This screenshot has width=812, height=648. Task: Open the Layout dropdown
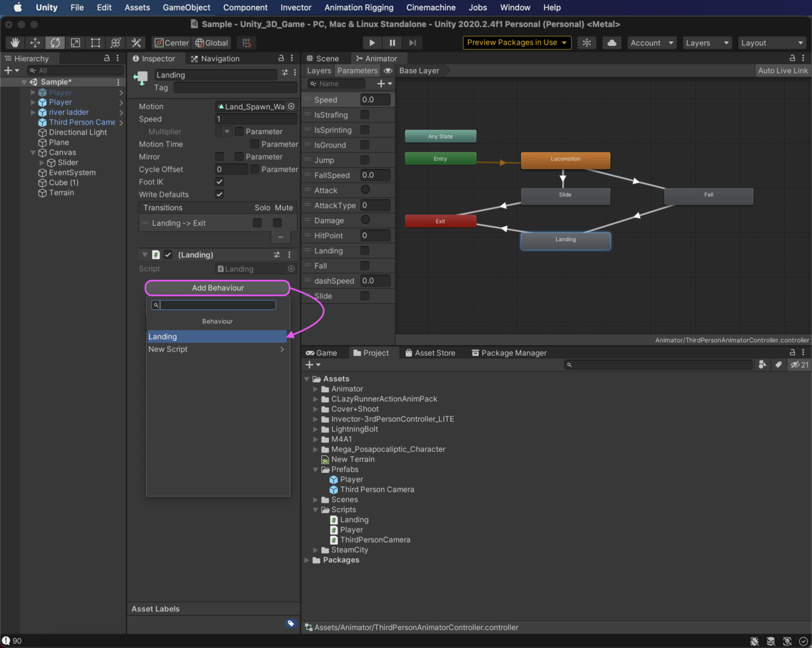(771, 43)
